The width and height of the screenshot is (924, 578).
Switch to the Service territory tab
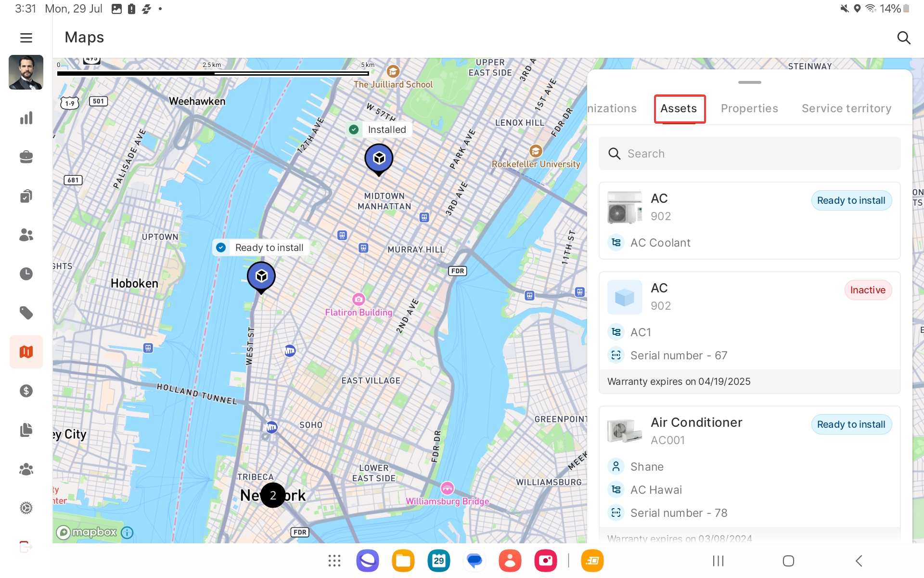point(847,108)
